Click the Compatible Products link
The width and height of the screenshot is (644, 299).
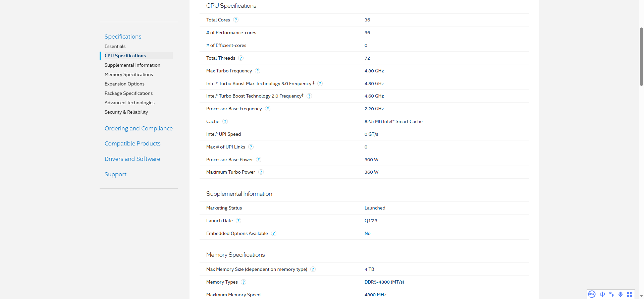[132, 143]
